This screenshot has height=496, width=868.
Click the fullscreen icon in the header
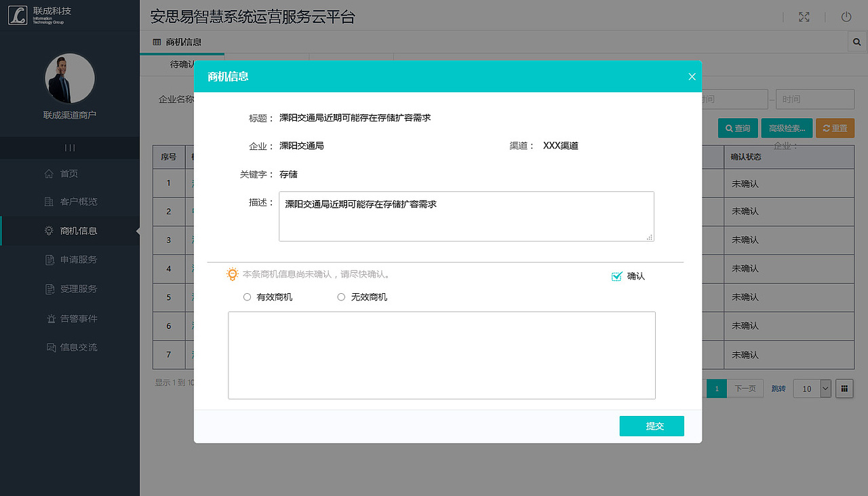(804, 17)
